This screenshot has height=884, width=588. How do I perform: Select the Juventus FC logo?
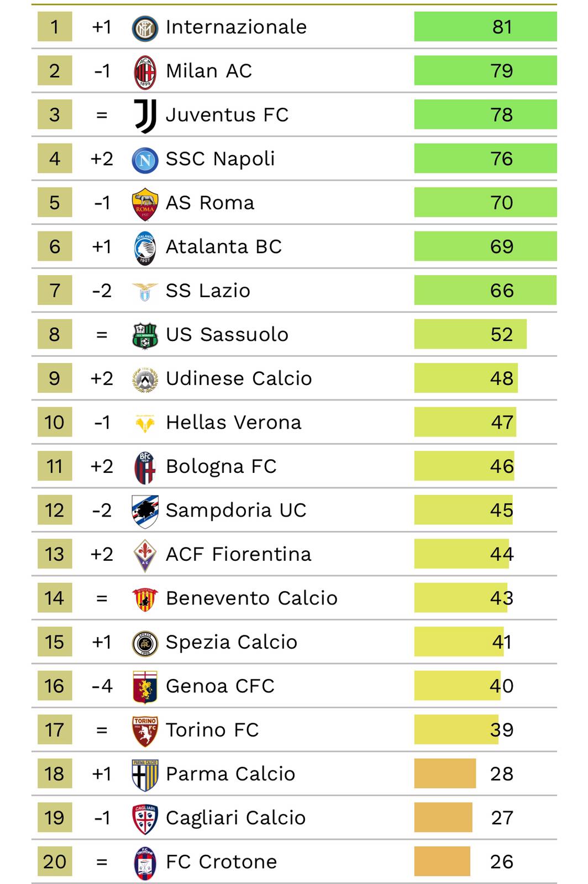(x=145, y=115)
